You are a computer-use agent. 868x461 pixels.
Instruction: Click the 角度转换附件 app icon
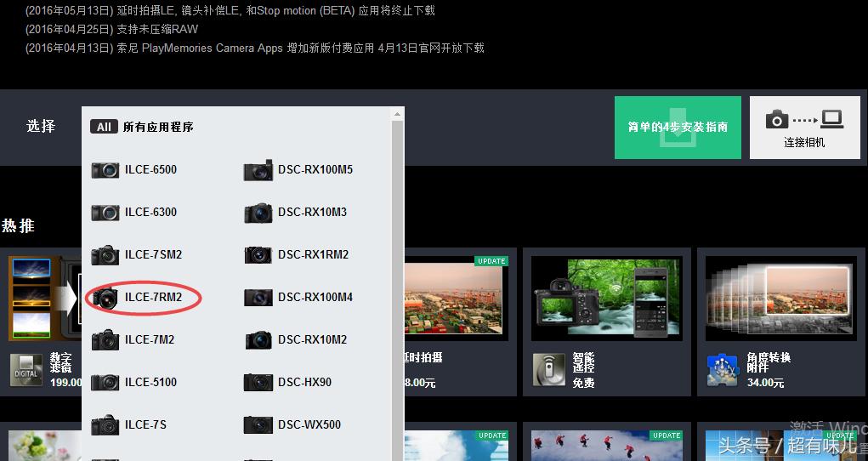click(723, 370)
